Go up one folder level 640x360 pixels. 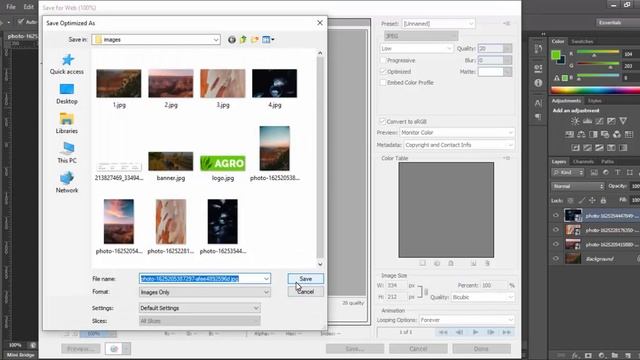pyautogui.click(x=243, y=40)
